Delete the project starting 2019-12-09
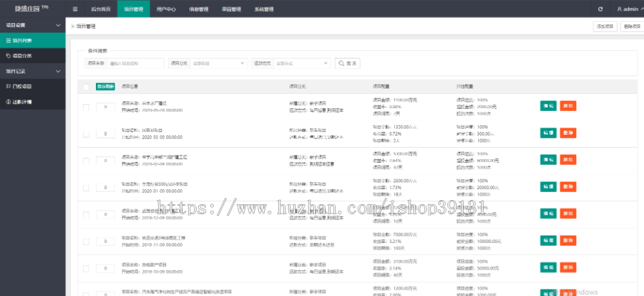This screenshot has height=296, width=644. coord(568,214)
